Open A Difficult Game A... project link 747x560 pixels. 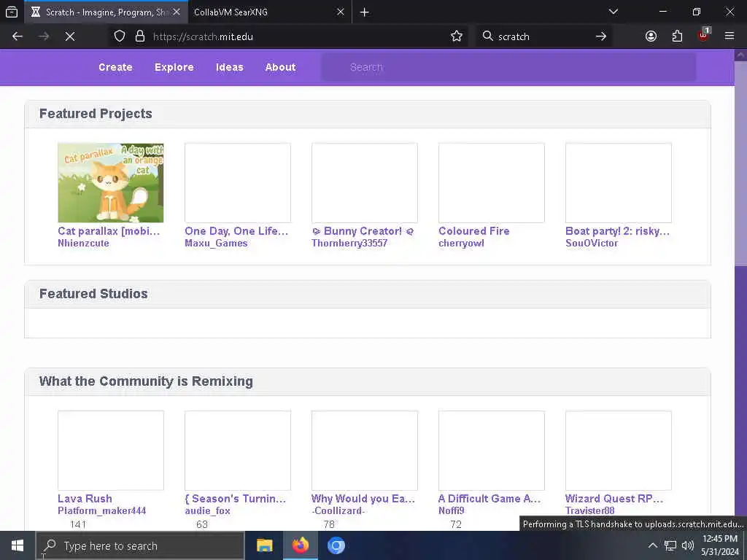(x=489, y=499)
